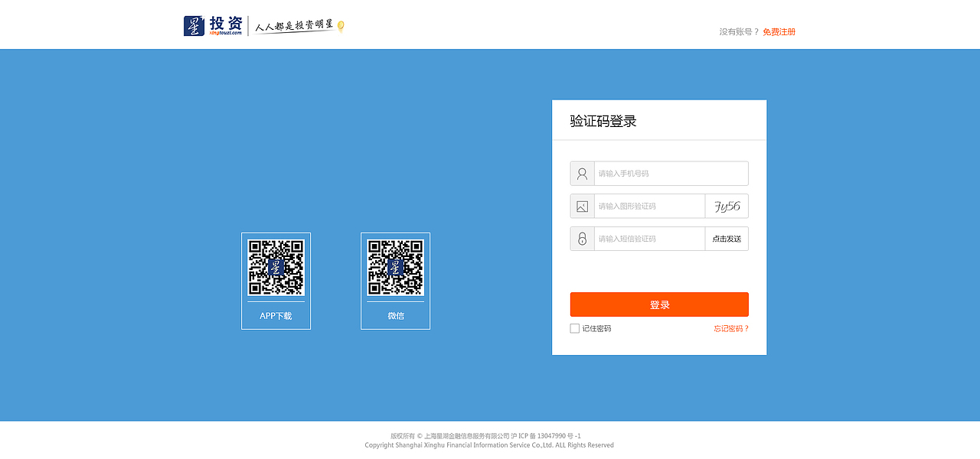Click the 微信 label under its QR code

(x=395, y=315)
